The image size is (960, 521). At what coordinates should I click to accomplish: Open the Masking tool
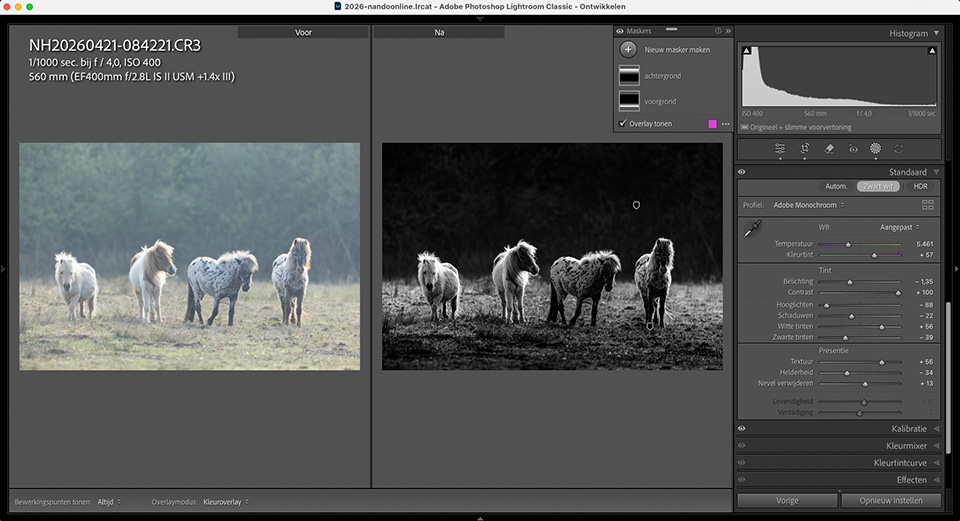point(876,148)
